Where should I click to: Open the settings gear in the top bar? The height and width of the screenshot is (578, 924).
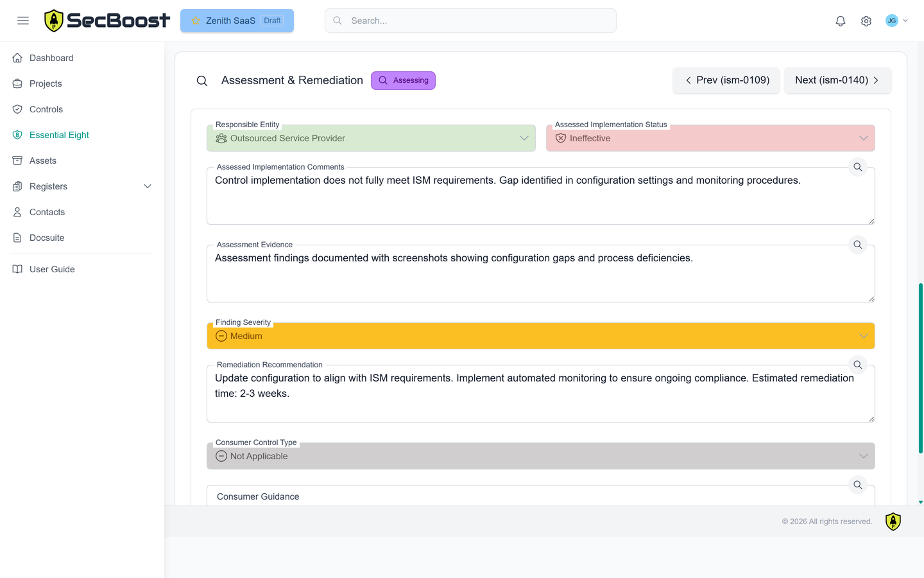click(866, 21)
